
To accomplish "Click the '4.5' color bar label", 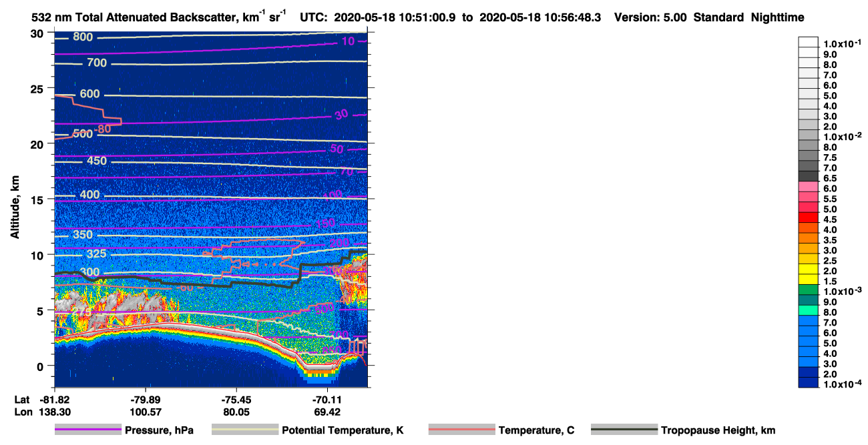I will (829, 219).
